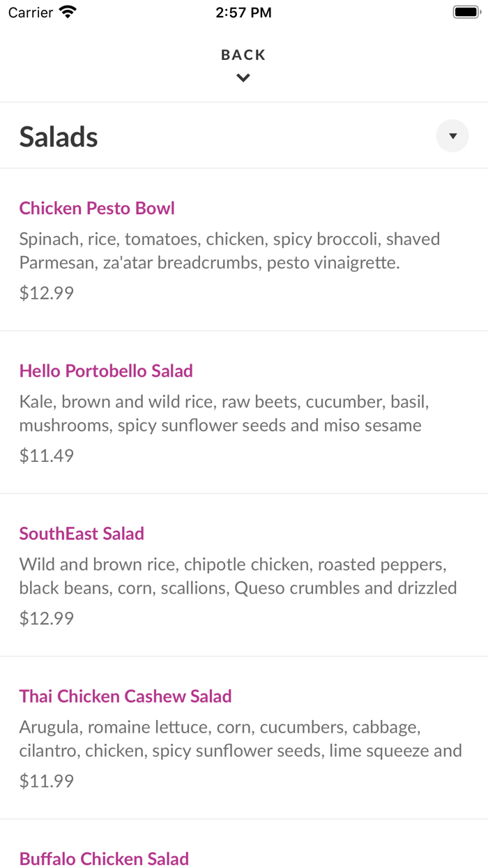The image size is (488, 868).
Task: Select the $11.99 price under Thai Chicken Cashew
Action: [x=46, y=780]
